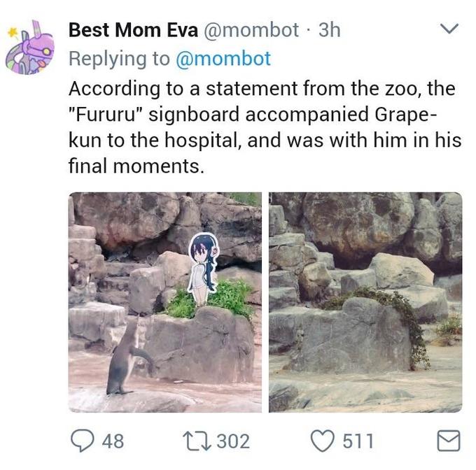
Task: Click the gray @mombot handle beside the name
Action: pos(251,29)
